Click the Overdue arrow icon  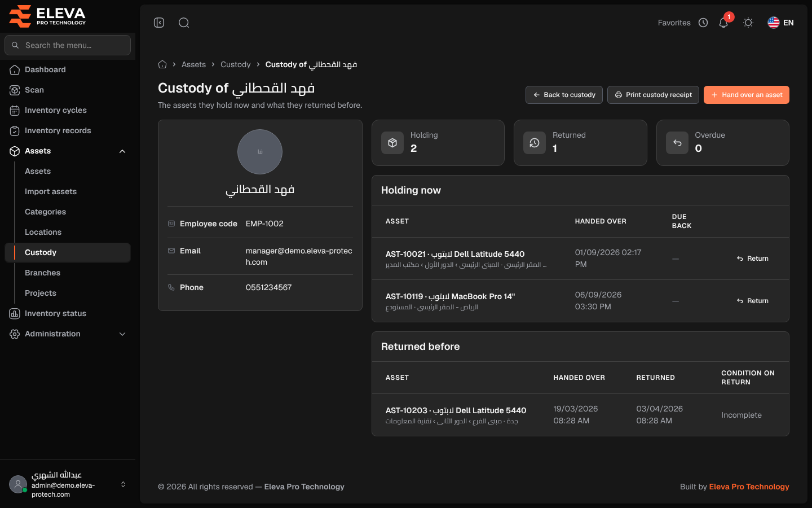(x=677, y=143)
